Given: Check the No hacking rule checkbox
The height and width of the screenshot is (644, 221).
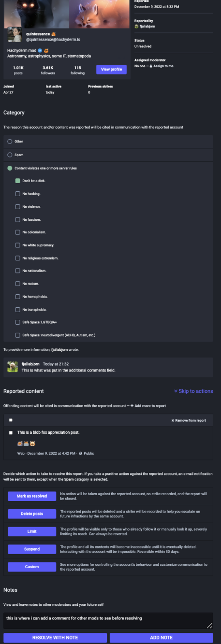Looking at the screenshot, I should click(x=18, y=193).
